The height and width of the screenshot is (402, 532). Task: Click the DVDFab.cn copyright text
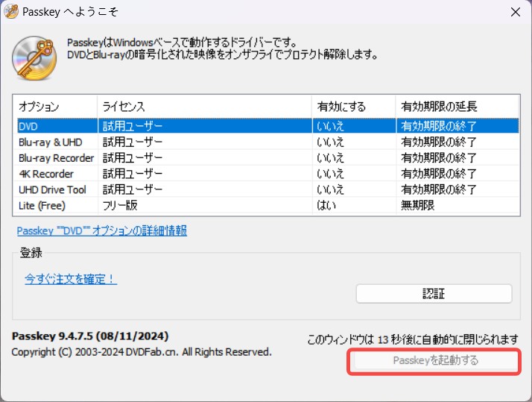tap(142, 352)
